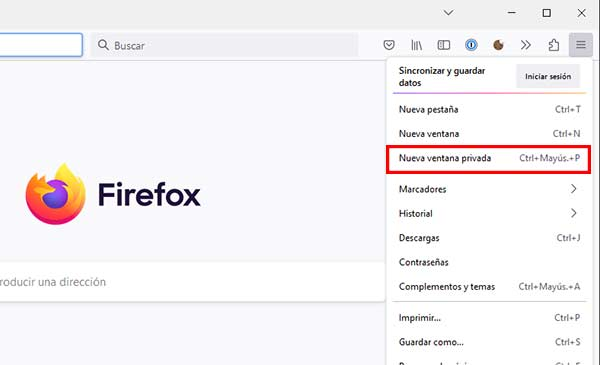Image resolution: width=600 pixels, height=365 pixels.
Task: Click the 1Password extension icon
Action: click(x=471, y=45)
